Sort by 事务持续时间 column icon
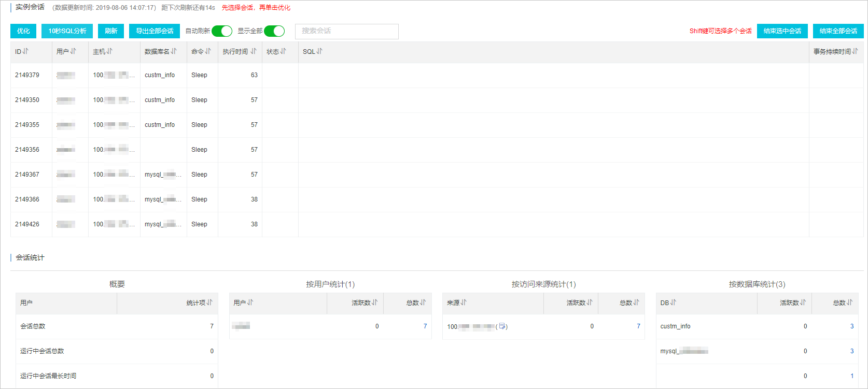The image size is (868, 389). (855, 51)
